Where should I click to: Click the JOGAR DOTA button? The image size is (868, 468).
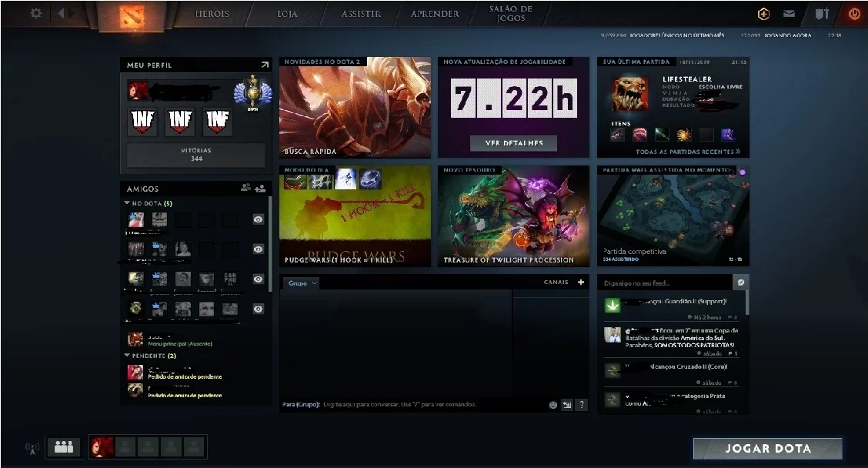pos(768,449)
